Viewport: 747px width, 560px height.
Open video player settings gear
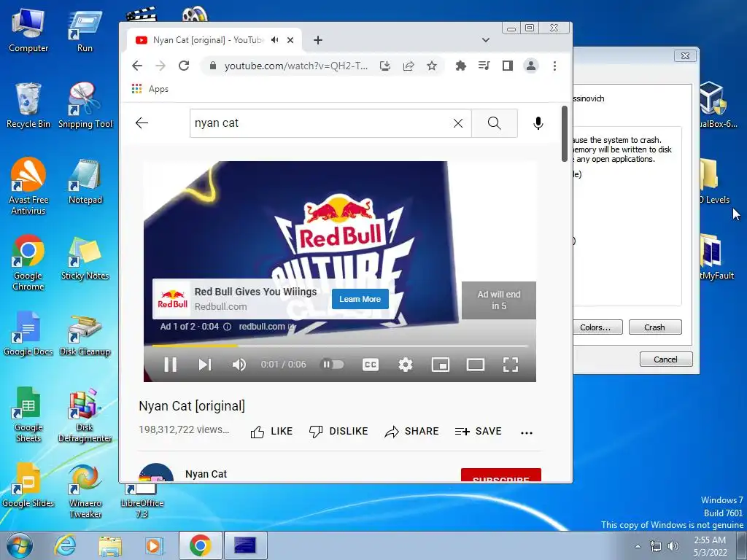click(x=406, y=365)
